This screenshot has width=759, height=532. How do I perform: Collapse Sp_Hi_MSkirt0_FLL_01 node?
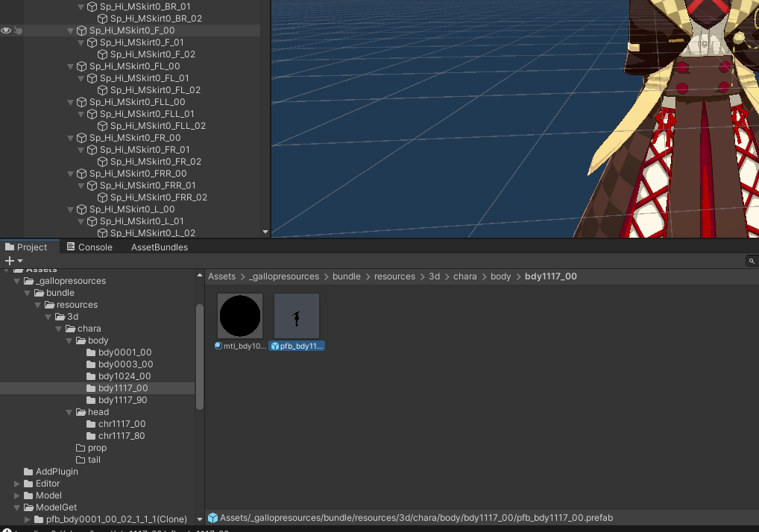point(81,114)
